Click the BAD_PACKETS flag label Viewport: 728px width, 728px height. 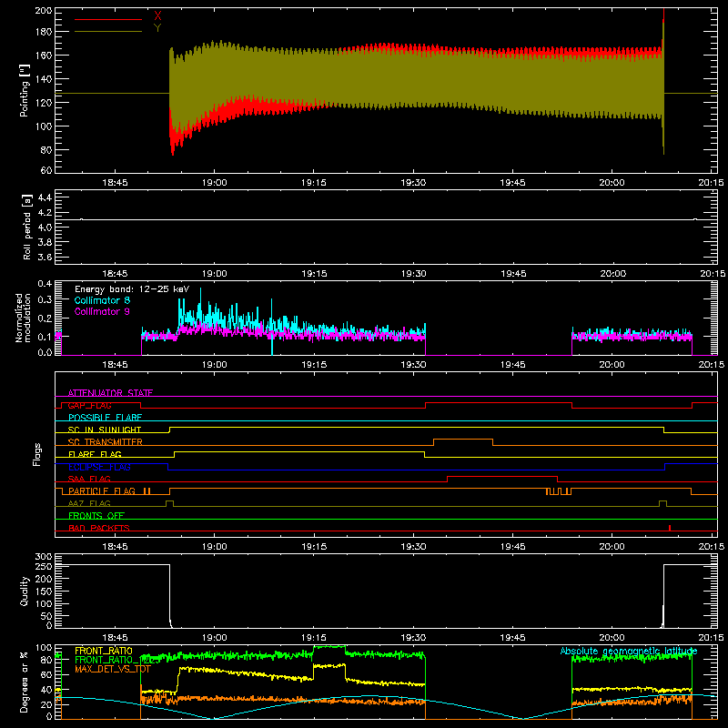coord(99,528)
